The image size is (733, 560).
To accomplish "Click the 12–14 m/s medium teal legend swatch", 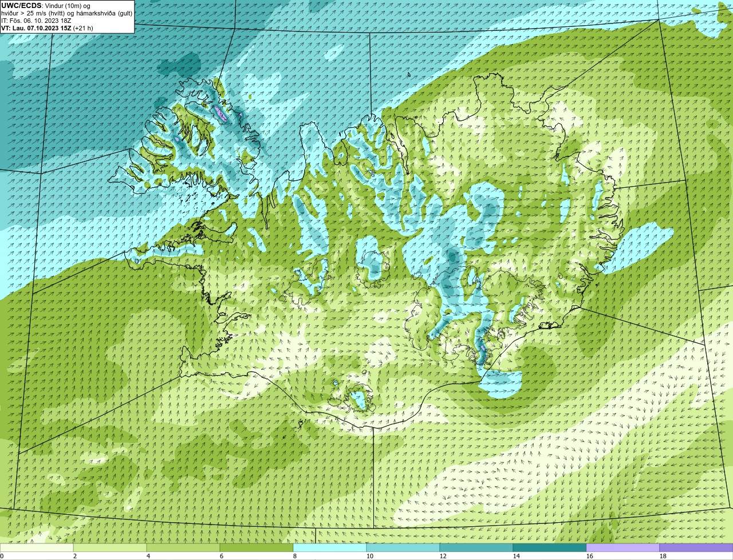I will click(x=476, y=548).
